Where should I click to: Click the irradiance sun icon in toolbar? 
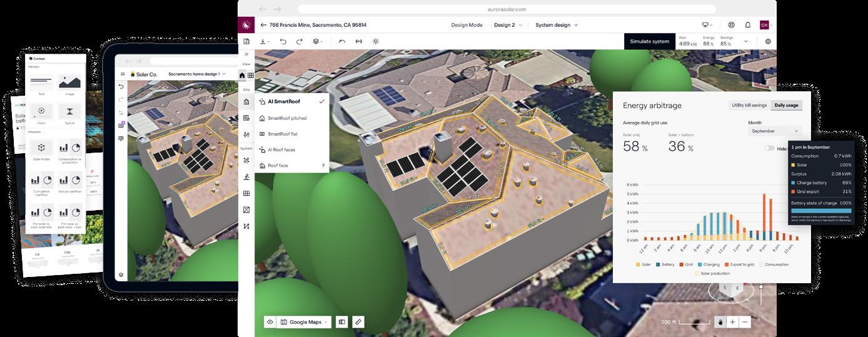[376, 41]
